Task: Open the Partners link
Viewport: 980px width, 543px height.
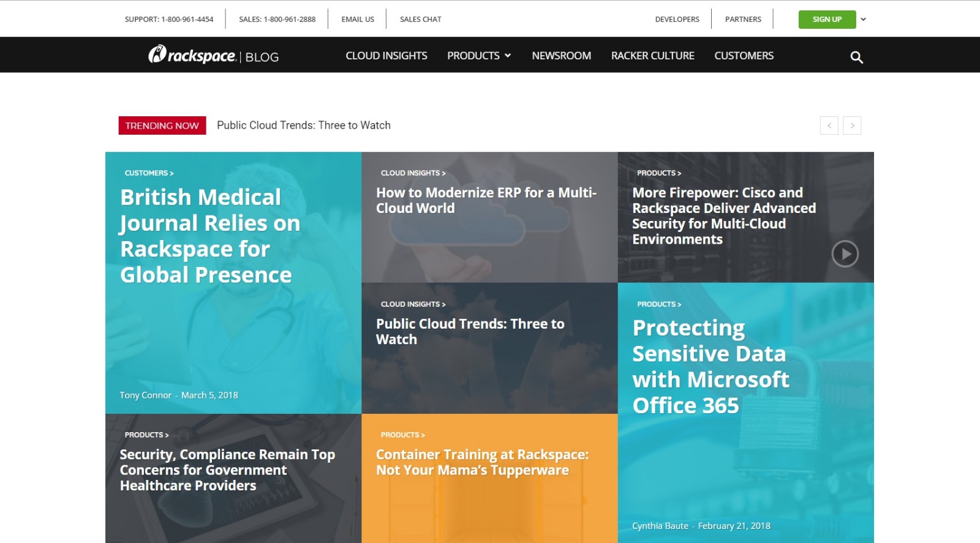Action: coord(743,20)
